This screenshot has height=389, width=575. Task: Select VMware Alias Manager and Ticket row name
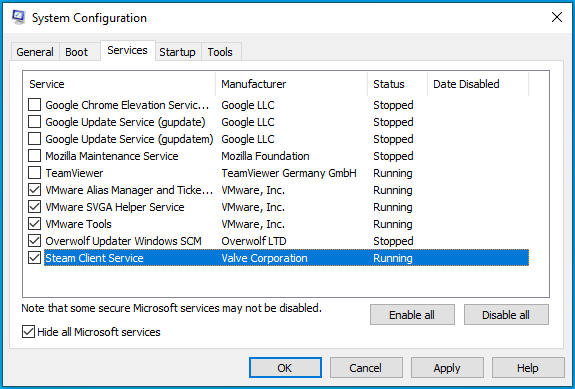[129, 190]
